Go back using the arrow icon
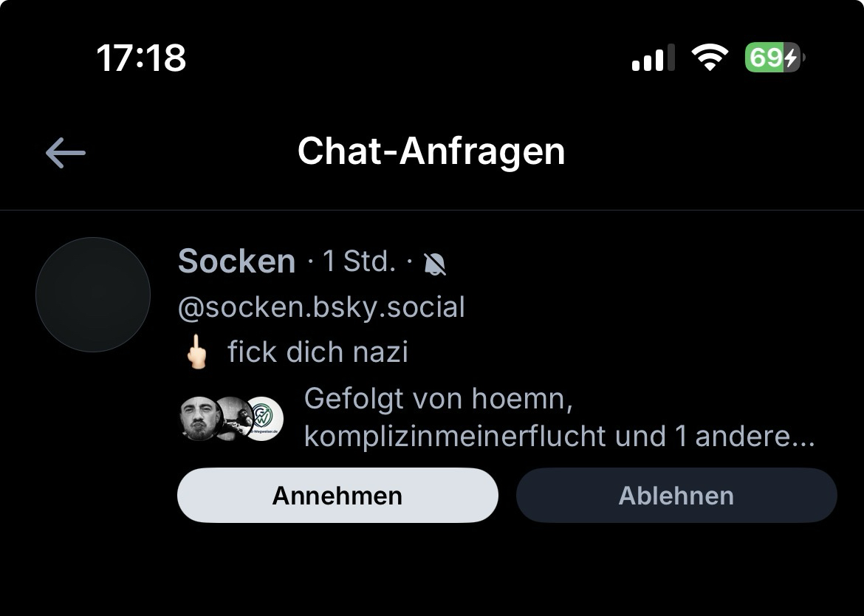Viewport: 864px width, 616px height. (x=66, y=153)
